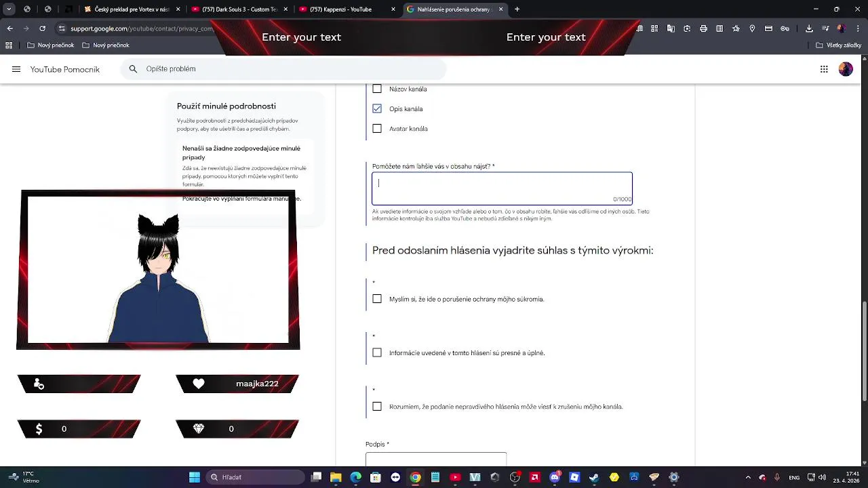Go back with the browser back arrow

point(9,28)
